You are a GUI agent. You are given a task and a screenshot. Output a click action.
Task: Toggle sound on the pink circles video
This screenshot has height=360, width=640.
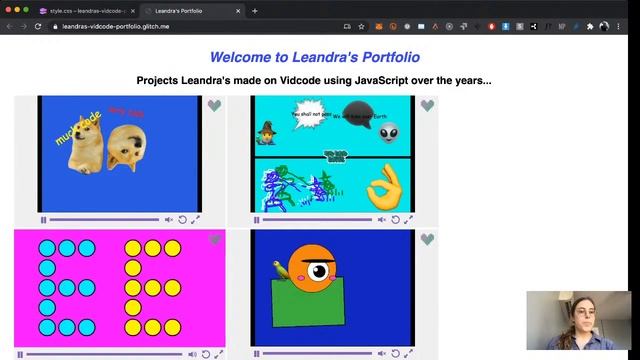[192, 354]
